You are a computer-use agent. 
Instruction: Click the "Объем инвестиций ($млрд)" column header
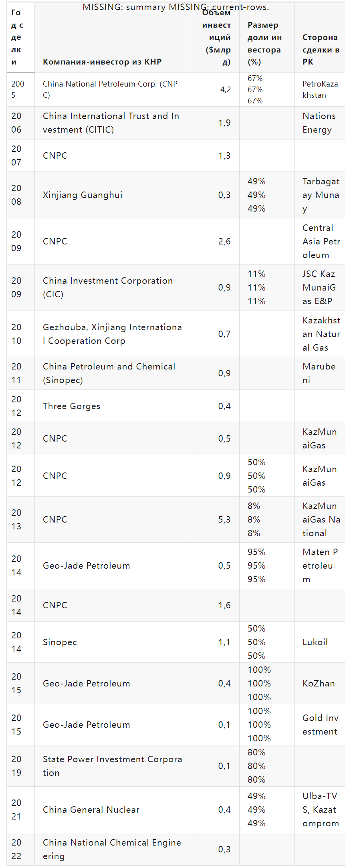(x=216, y=37)
